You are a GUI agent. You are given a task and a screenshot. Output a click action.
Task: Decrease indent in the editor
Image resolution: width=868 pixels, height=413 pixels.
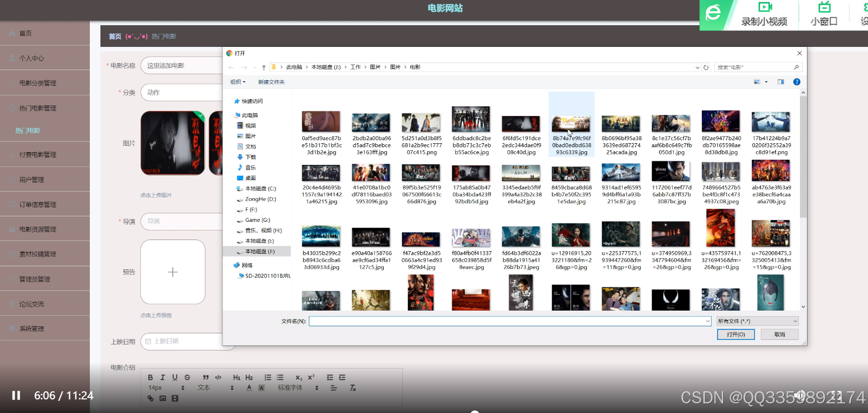[330, 377]
